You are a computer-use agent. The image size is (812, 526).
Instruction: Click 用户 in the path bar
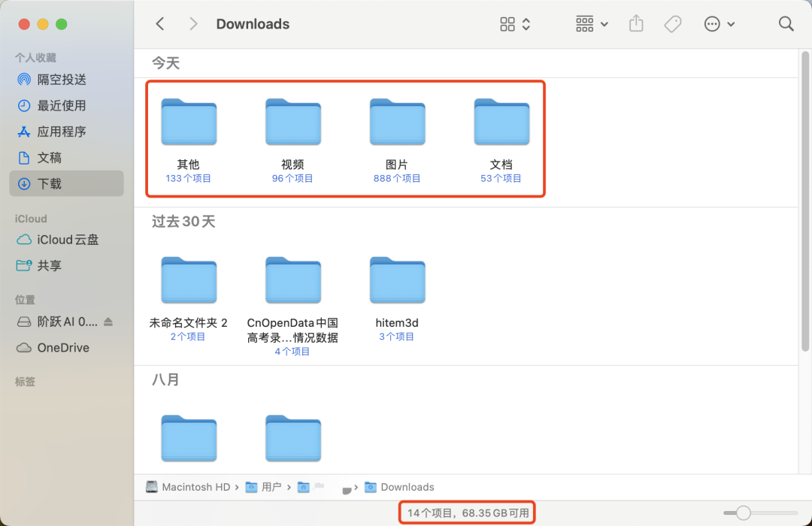(x=264, y=487)
